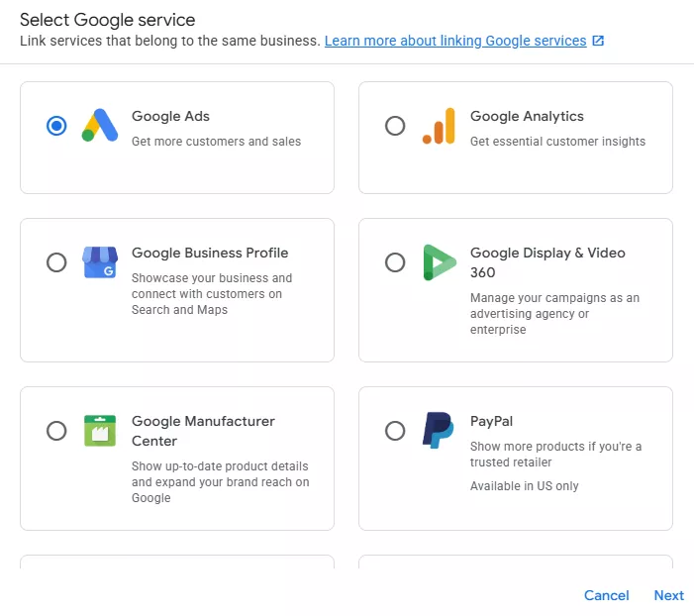Image resolution: width=694 pixels, height=616 pixels.
Task: Choose the Google Display & Video 360 radio
Action: [395, 262]
